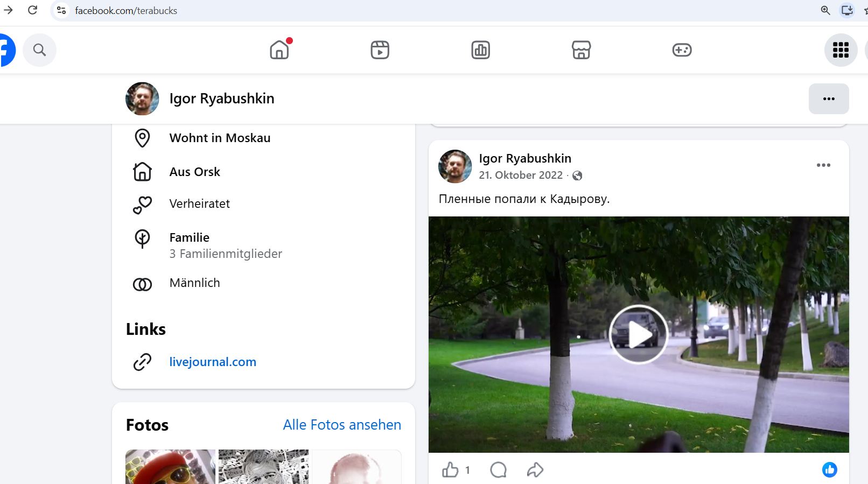
Task: Open the livejournal.com link
Action: coord(213,362)
